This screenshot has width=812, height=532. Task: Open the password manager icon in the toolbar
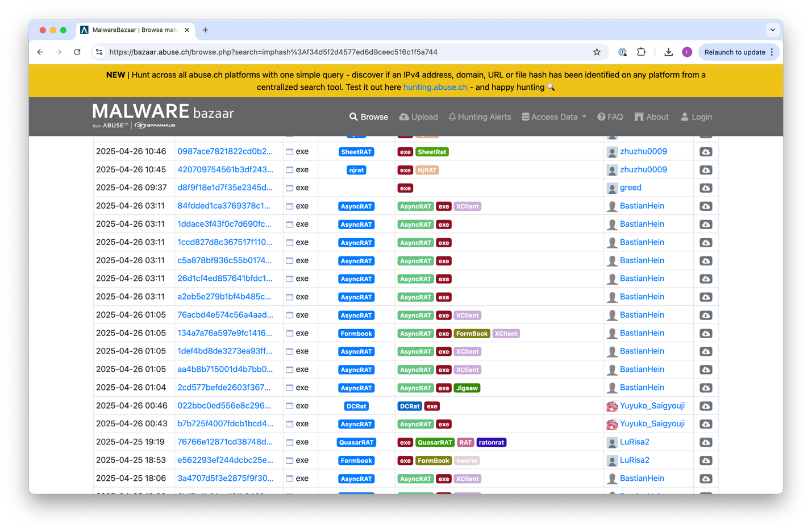coord(623,52)
